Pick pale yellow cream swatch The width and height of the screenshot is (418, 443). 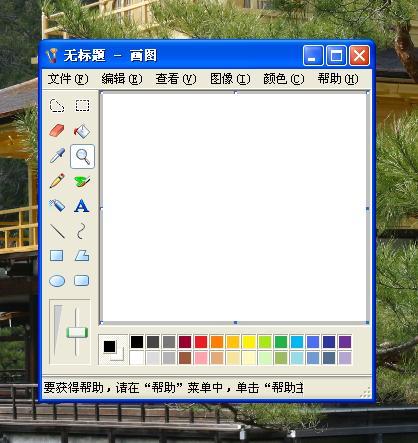click(249, 358)
